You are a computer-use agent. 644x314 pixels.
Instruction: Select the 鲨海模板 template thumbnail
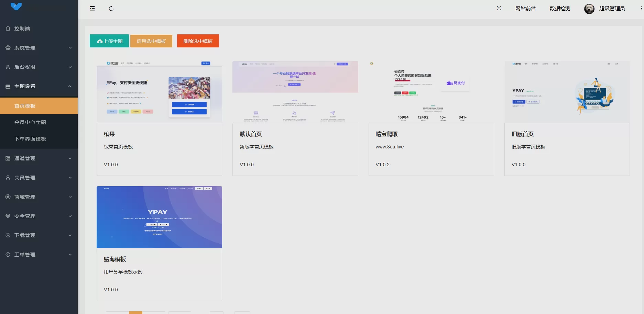[x=159, y=217]
